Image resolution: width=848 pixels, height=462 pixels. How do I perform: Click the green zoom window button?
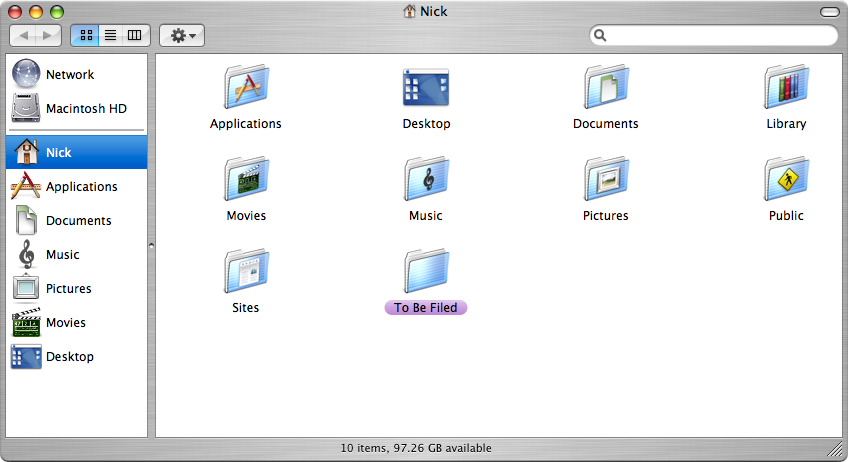57,12
